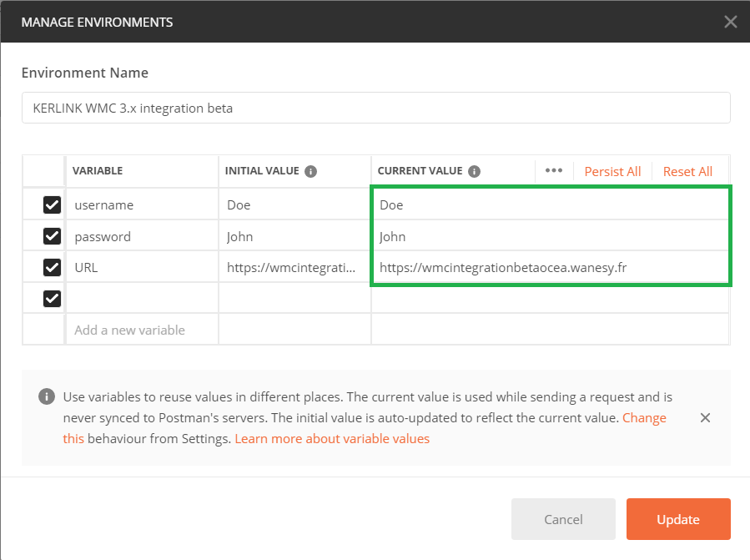
Task: Edit the Environment Name field
Action: (x=375, y=108)
